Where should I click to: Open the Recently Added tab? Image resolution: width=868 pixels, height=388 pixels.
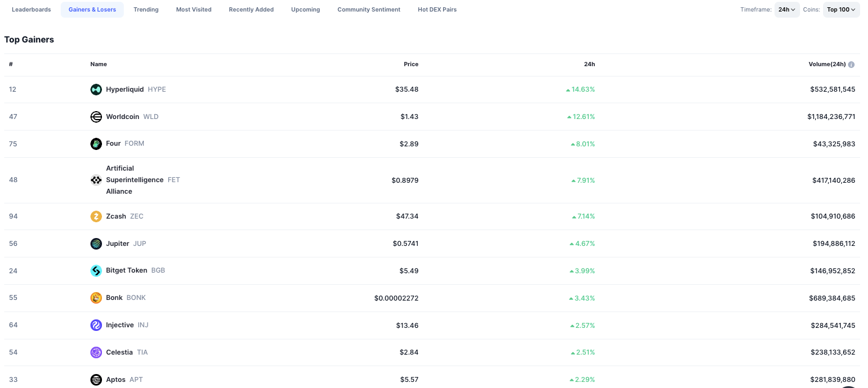pyautogui.click(x=251, y=10)
